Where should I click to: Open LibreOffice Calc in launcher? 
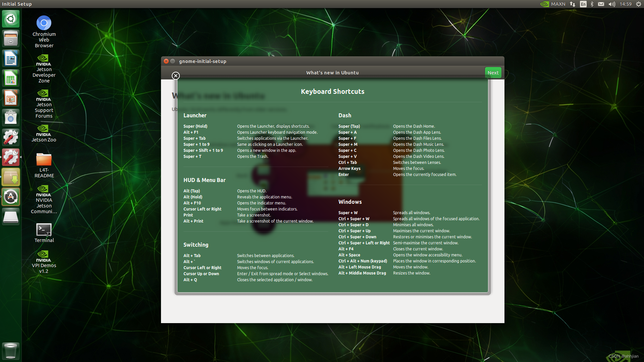pyautogui.click(x=11, y=78)
